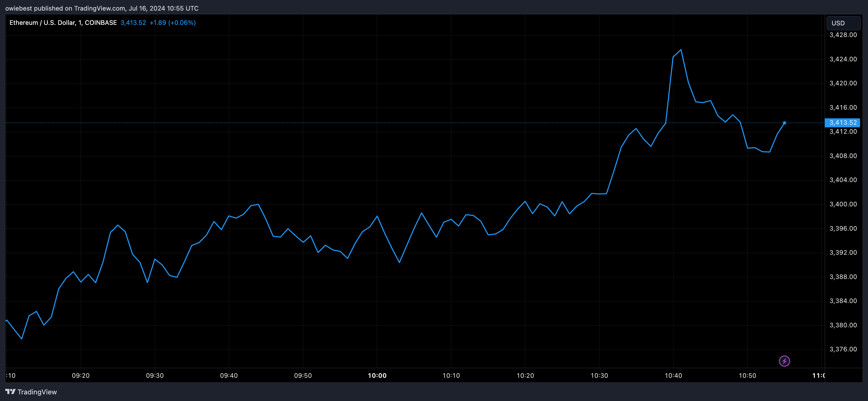Click the 10:50 time axis label
The width and height of the screenshot is (868, 401).
(x=747, y=375)
